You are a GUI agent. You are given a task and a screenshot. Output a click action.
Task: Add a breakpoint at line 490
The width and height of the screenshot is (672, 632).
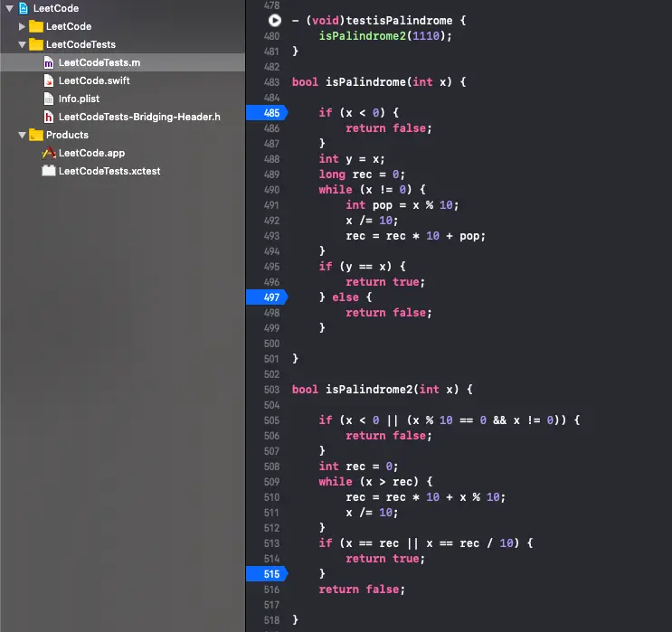(271, 189)
